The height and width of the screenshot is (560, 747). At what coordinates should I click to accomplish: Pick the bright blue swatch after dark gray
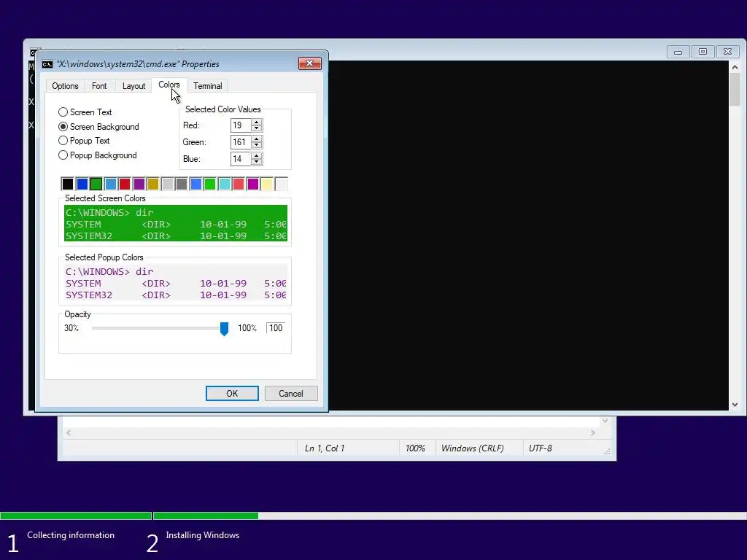(x=196, y=184)
